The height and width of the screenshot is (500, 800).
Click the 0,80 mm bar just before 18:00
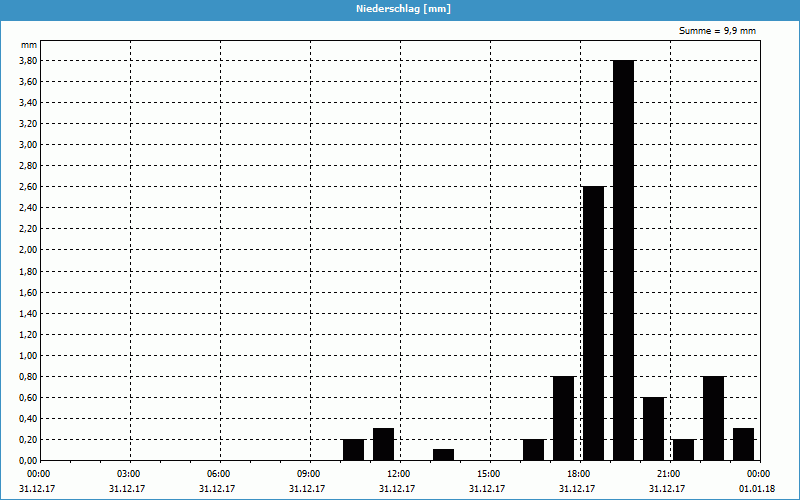563,418
